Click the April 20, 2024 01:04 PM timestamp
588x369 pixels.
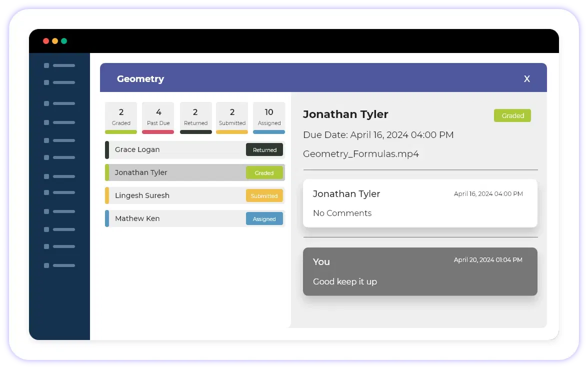tap(488, 260)
